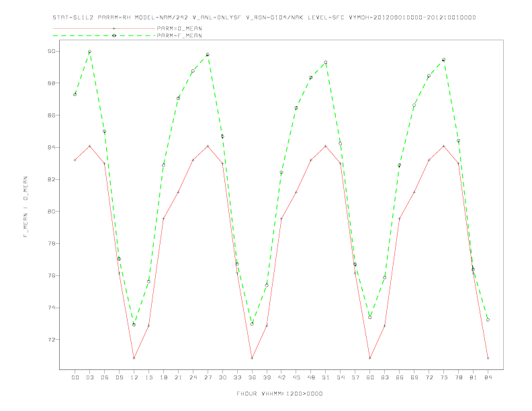Click the x-axis tick label 51
The image size is (532, 411).
coord(326,377)
